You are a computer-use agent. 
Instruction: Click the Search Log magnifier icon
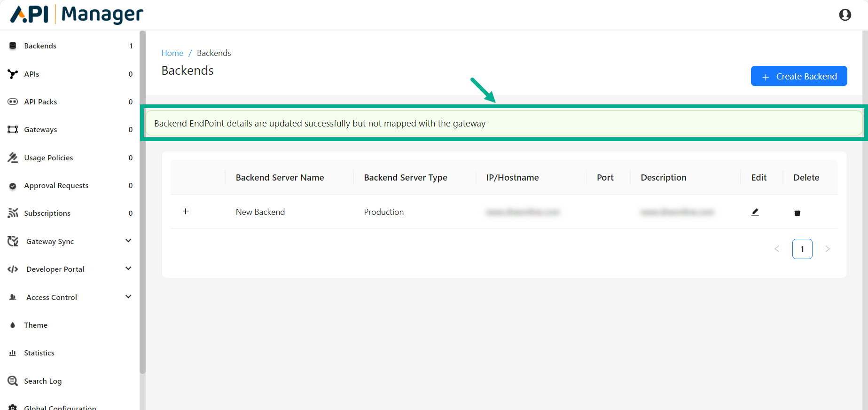coord(13,381)
